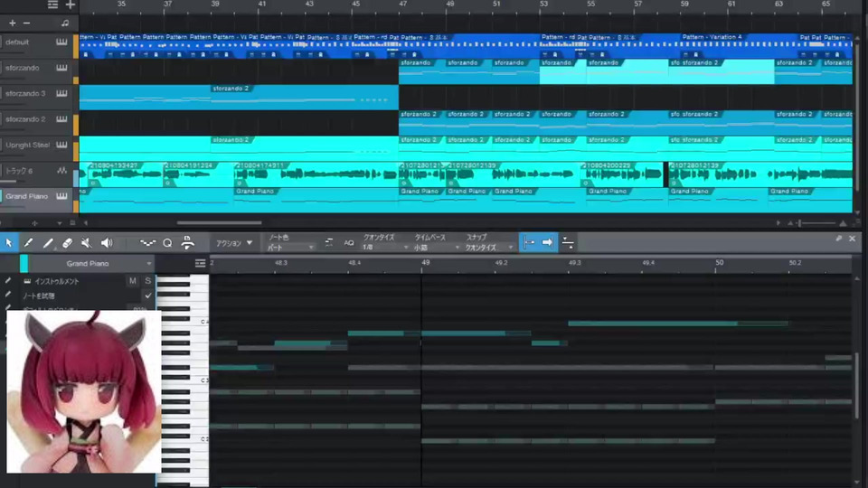Click bar 49 on the editor ruler
868x488 pixels.
pyautogui.click(x=425, y=263)
